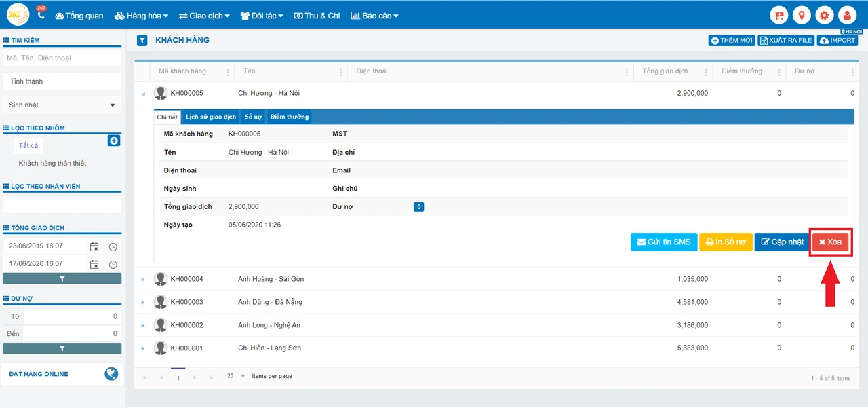Open Tên column options menu
Screen dimensions: 868x408
[x=340, y=71]
